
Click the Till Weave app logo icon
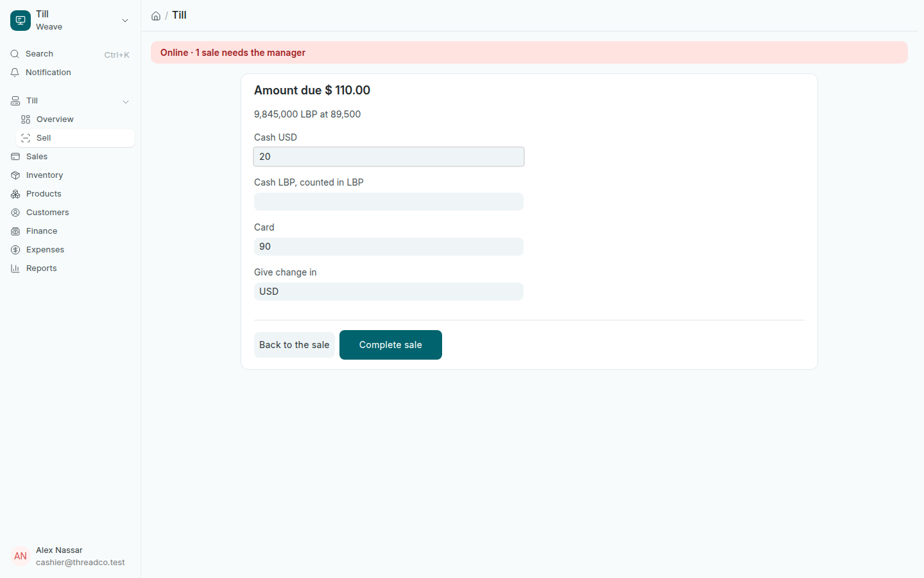pos(21,21)
